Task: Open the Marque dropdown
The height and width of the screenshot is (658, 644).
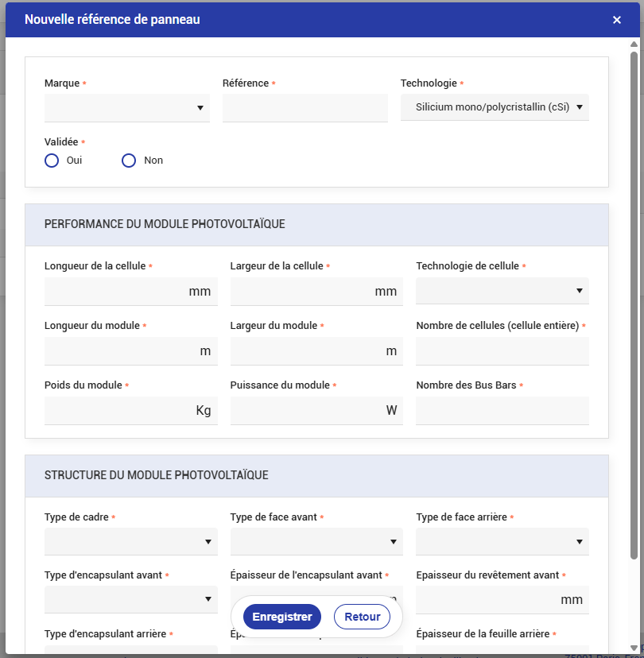Action: tap(127, 108)
